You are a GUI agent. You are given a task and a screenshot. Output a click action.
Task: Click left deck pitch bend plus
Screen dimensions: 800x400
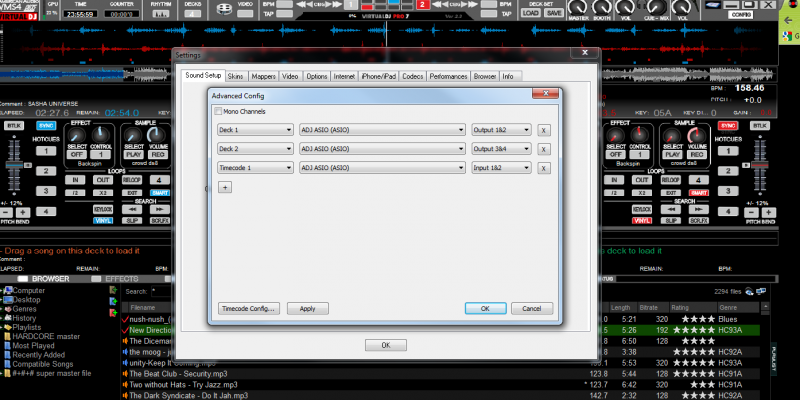click(x=23, y=213)
